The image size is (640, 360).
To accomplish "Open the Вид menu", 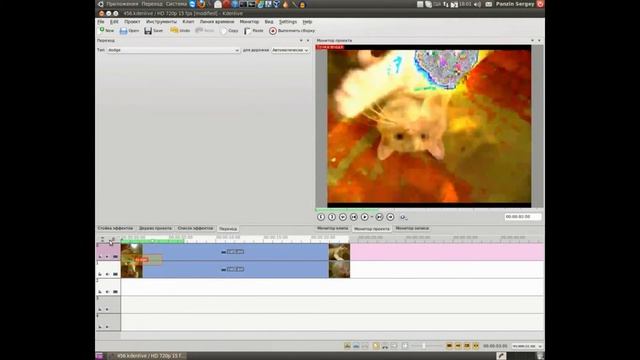I will point(269,22).
